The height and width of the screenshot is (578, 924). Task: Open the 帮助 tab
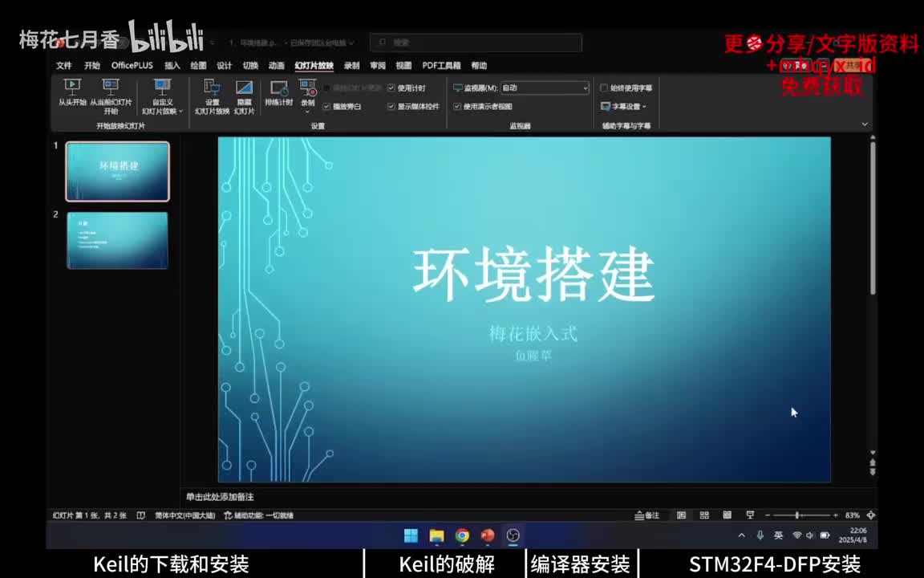point(479,66)
